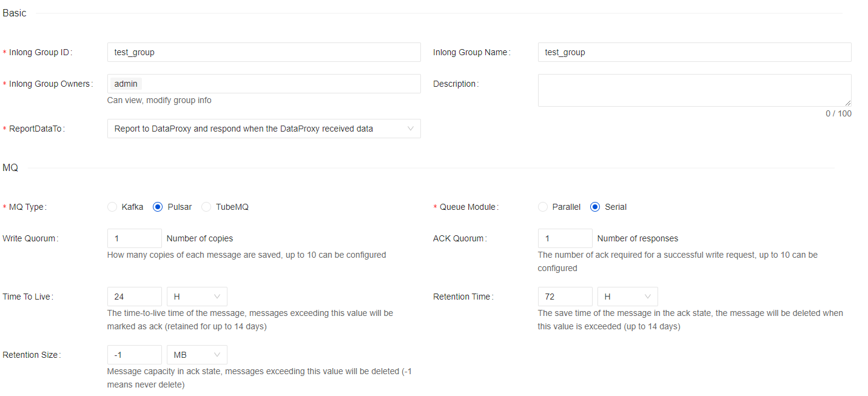The image size is (868, 396).
Task: Choose TubeMQ as the MQ type
Action: (206, 207)
